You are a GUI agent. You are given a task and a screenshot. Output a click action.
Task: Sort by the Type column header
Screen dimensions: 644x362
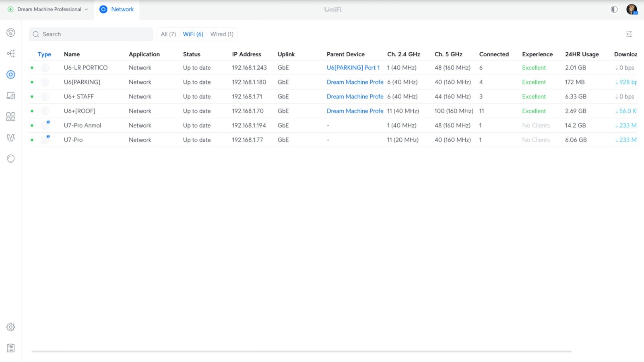pos(44,54)
